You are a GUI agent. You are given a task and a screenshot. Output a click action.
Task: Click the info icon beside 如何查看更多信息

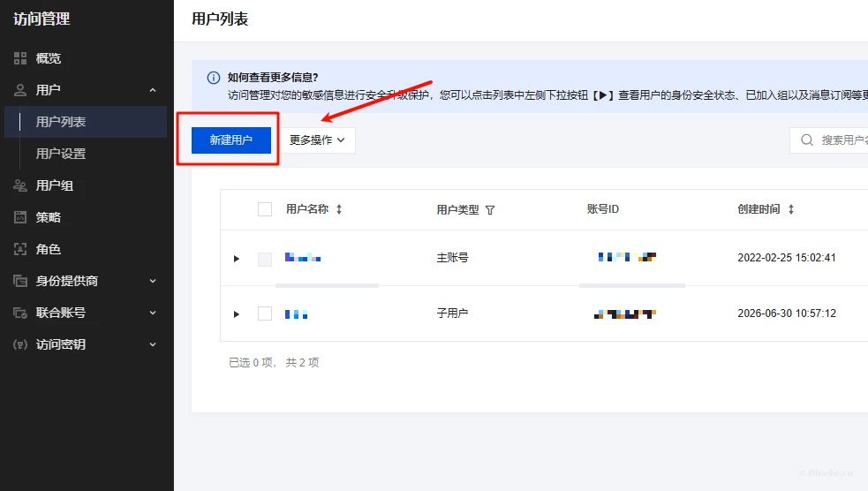pos(213,78)
